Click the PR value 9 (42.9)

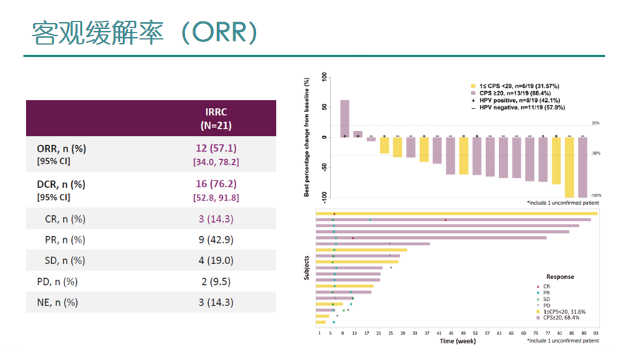tap(217, 240)
